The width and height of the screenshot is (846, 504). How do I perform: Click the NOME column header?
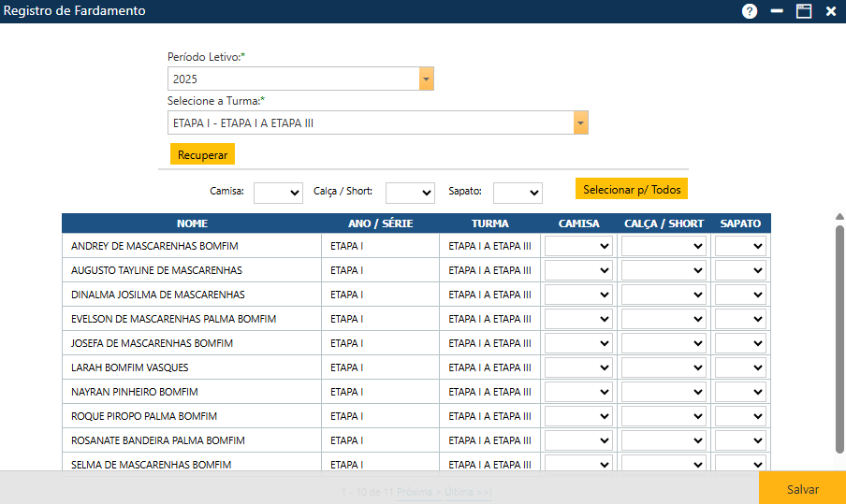click(x=192, y=223)
